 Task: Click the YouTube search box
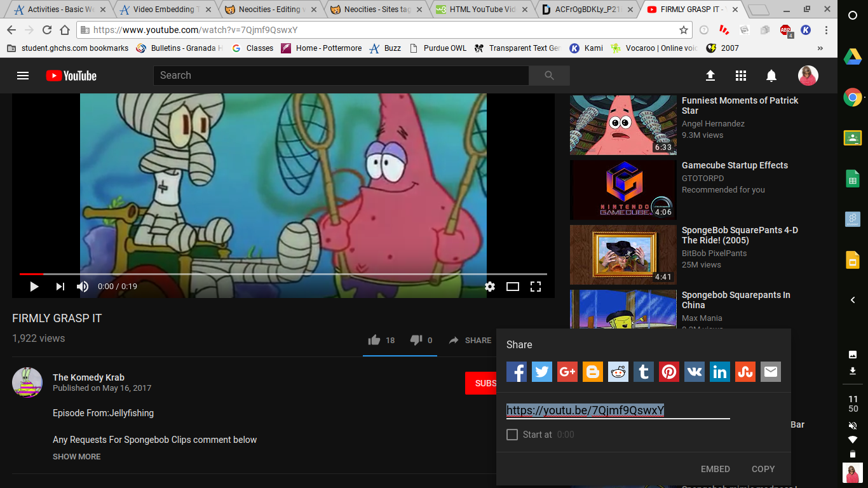[341, 76]
